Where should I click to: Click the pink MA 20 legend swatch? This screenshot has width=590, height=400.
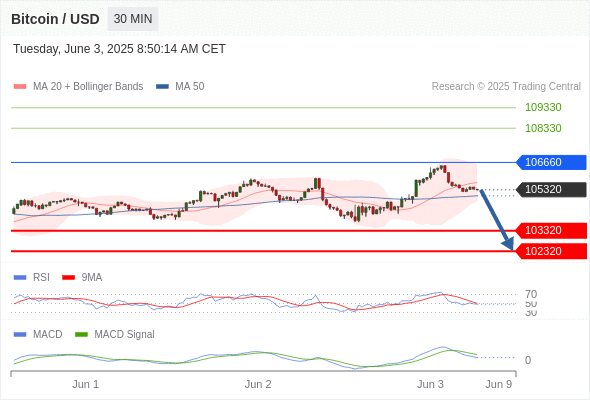tap(20, 87)
